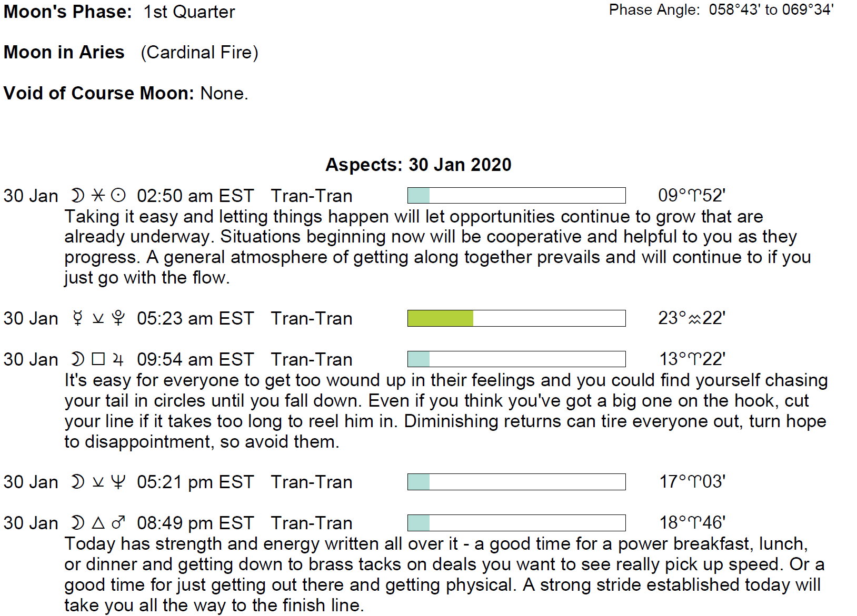Screen dimensions: 857x616
Task: Click the strength bar for the 02:50 am aspect
Action: click(516, 196)
